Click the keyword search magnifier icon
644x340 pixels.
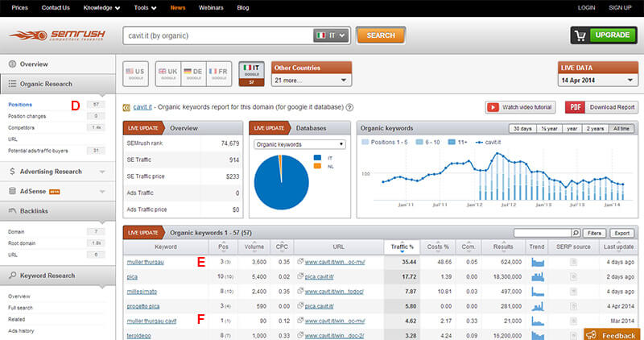(576, 233)
